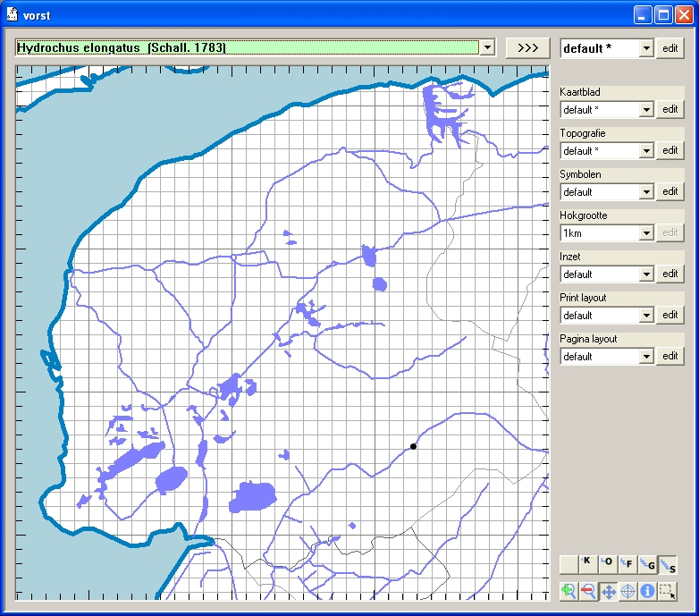Choose the rectangle selection tool
Image resolution: width=699 pixels, height=616 pixels.
(667, 591)
